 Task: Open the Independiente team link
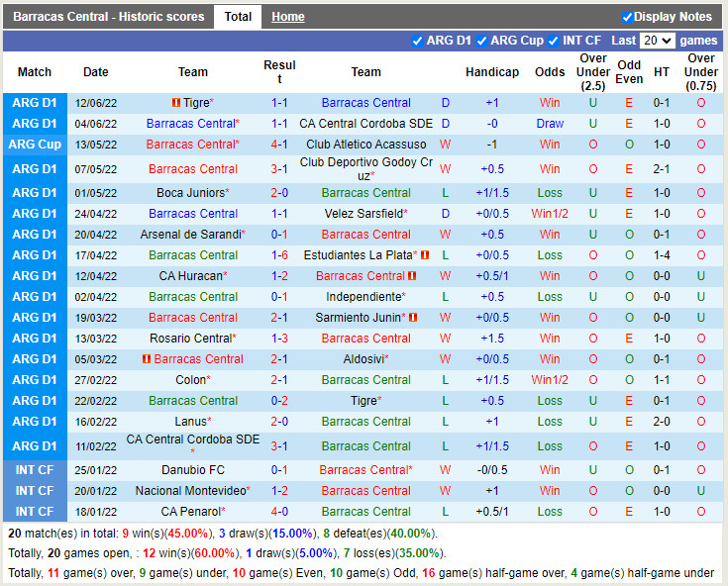click(364, 297)
